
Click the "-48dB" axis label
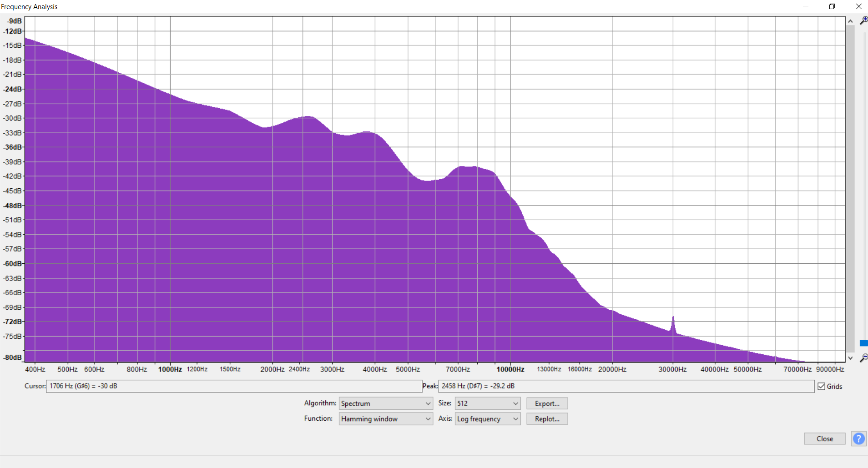(13, 206)
